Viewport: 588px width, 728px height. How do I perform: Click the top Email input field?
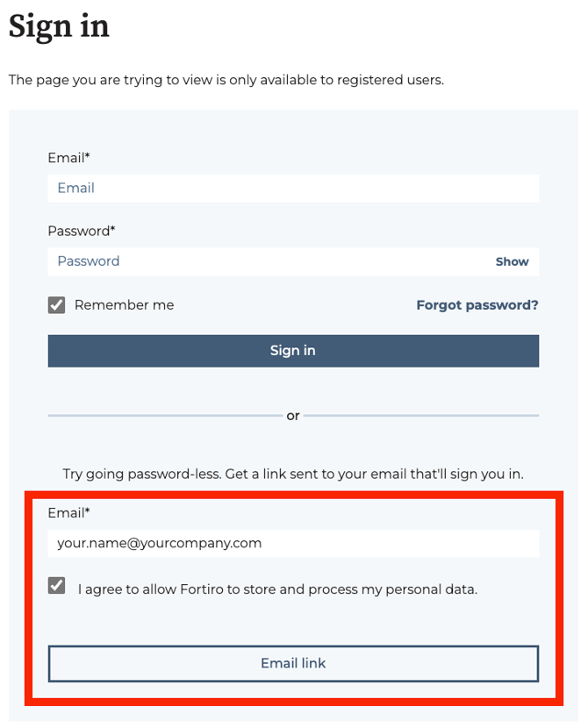click(x=293, y=189)
